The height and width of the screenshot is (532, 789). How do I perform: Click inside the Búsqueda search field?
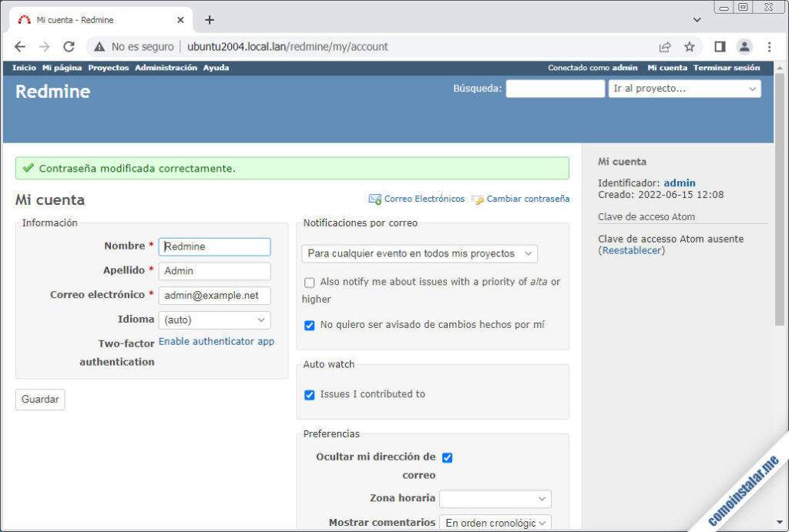tap(555, 88)
